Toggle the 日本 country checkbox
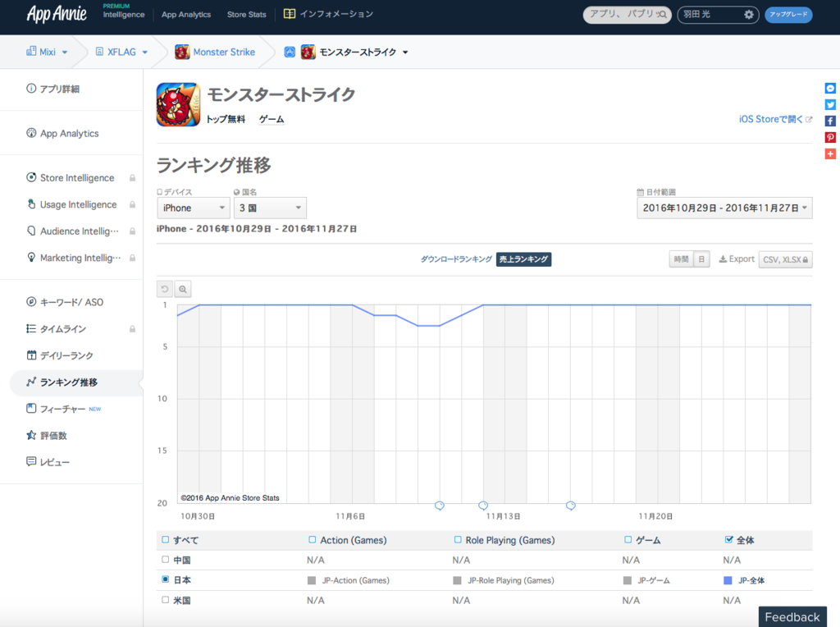840x627 pixels. 166,579
